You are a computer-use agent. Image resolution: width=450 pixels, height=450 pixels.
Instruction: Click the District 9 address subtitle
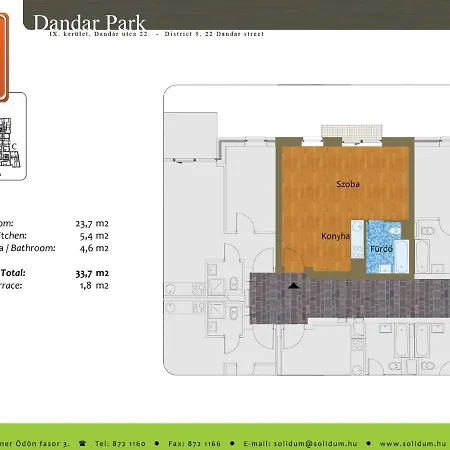(x=214, y=34)
